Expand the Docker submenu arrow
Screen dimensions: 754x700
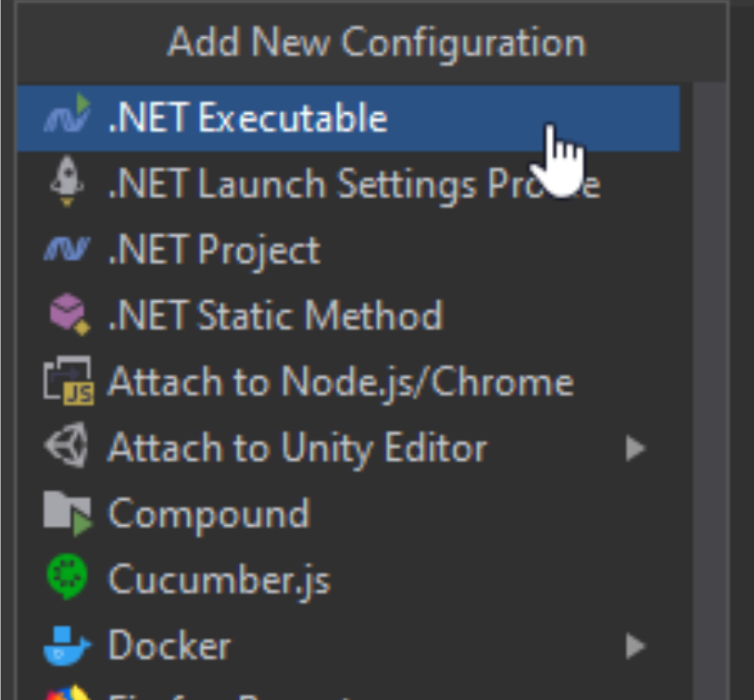click(635, 645)
